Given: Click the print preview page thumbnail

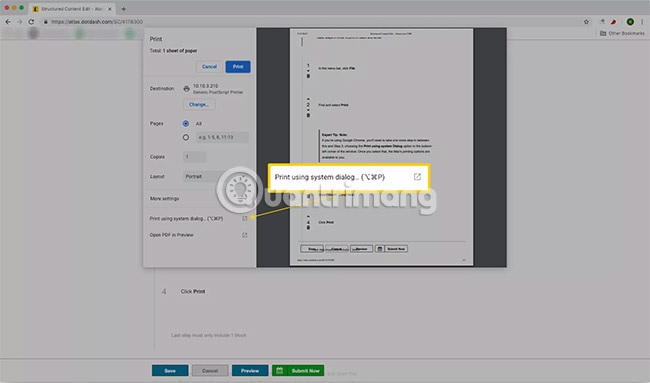Looking at the screenshot, I should pyautogui.click(x=381, y=147).
